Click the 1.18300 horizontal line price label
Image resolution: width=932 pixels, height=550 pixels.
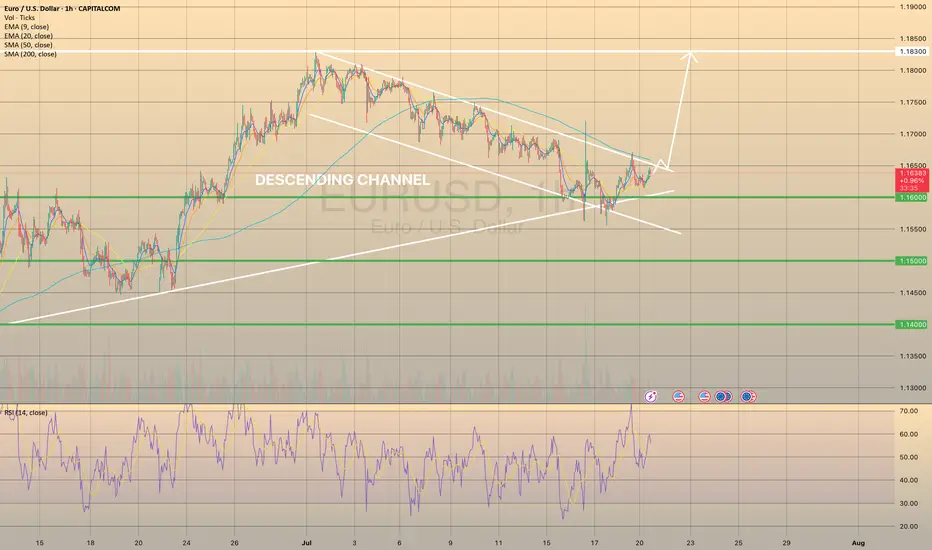pyautogui.click(x=912, y=52)
